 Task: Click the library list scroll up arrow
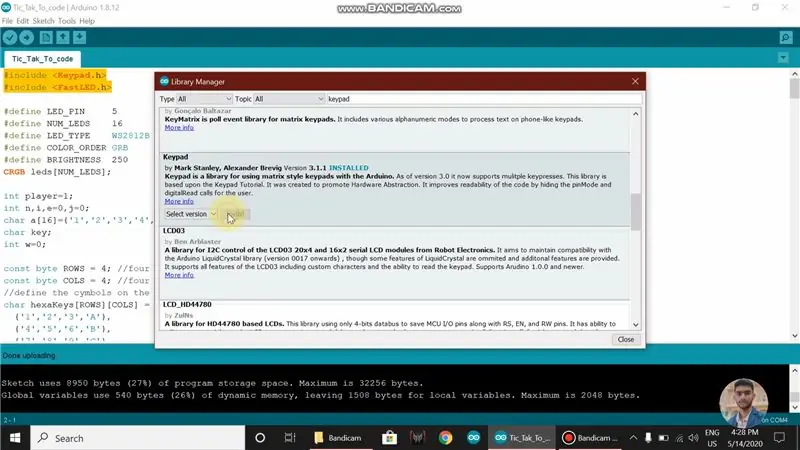point(635,114)
